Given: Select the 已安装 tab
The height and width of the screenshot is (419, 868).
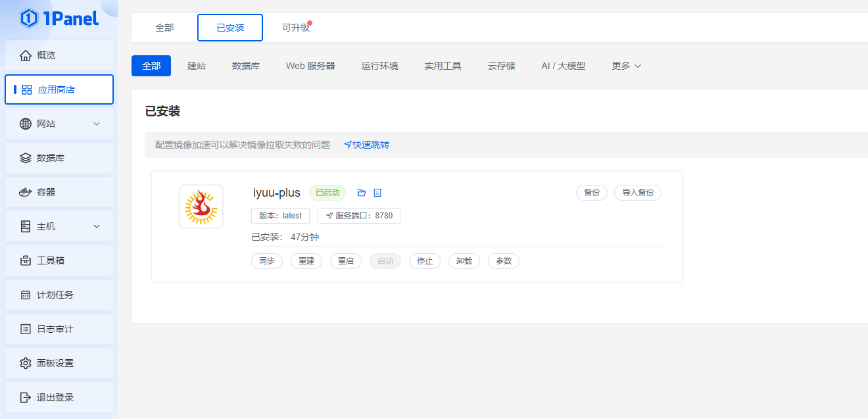Looking at the screenshot, I should pyautogui.click(x=230, y=28).
